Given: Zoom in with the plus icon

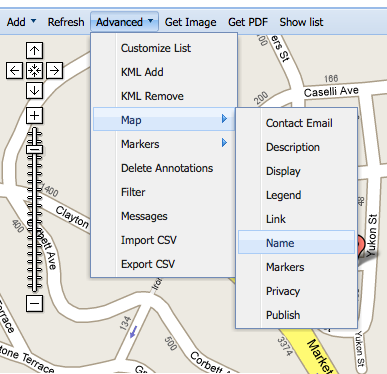Looking at the screenshot, I should [x=34, y=116].
